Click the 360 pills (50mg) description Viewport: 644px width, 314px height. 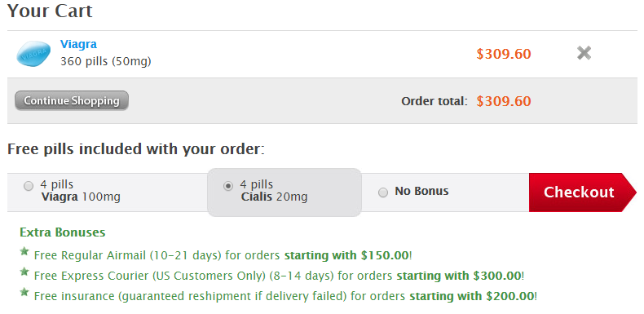(105, 62)
